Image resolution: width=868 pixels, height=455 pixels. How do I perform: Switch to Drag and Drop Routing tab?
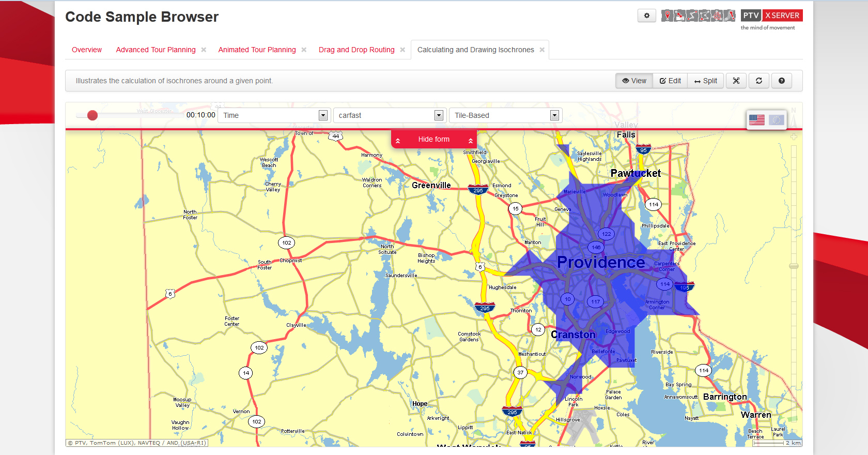coord(356,50)
